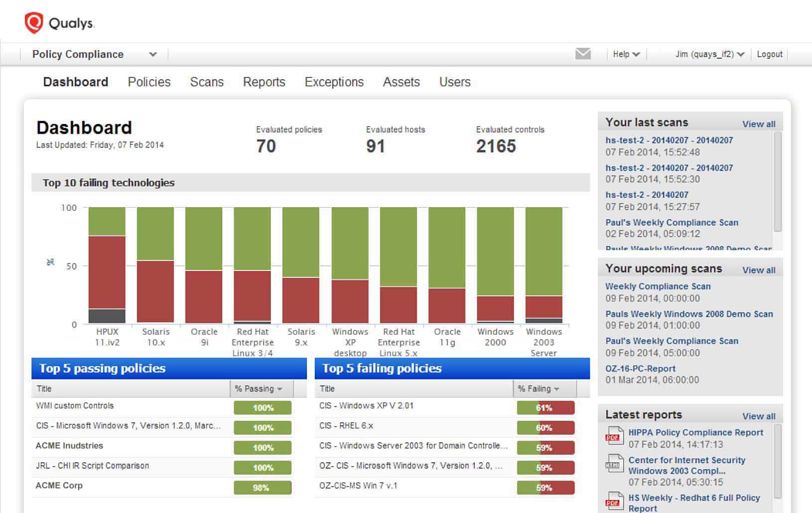Screen dimensions: 812x513
Task: Go to the Assets tab
Action: pyautogui.click(x=401, y=82)
